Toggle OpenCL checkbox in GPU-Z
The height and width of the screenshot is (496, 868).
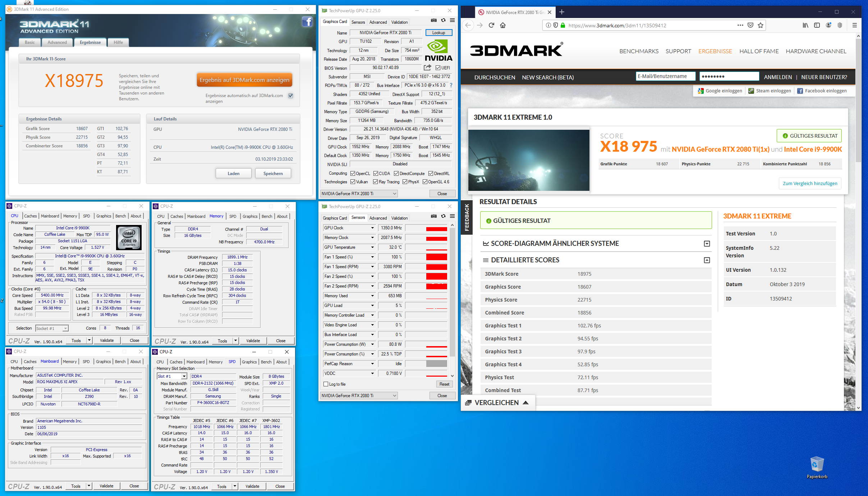(x=353, y=174)
